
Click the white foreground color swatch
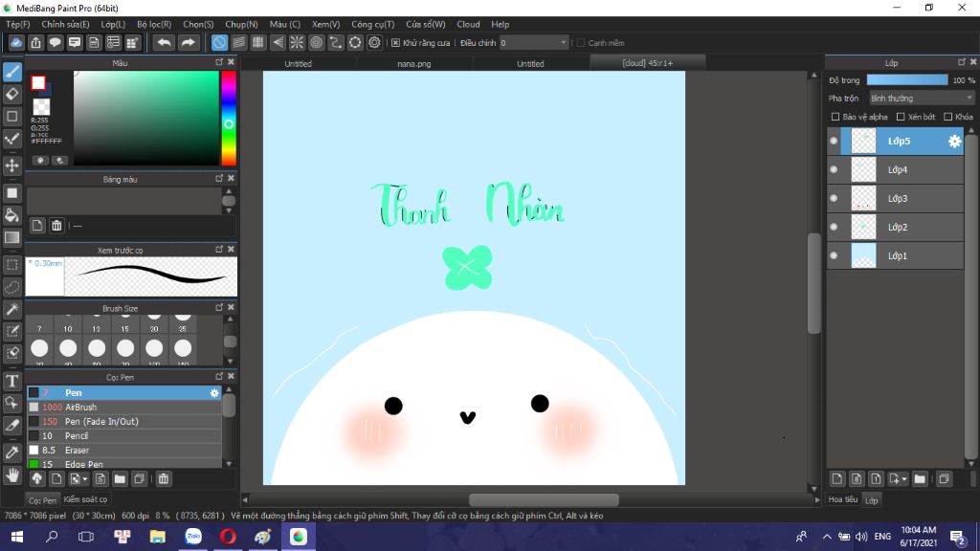tap(38, 82)
